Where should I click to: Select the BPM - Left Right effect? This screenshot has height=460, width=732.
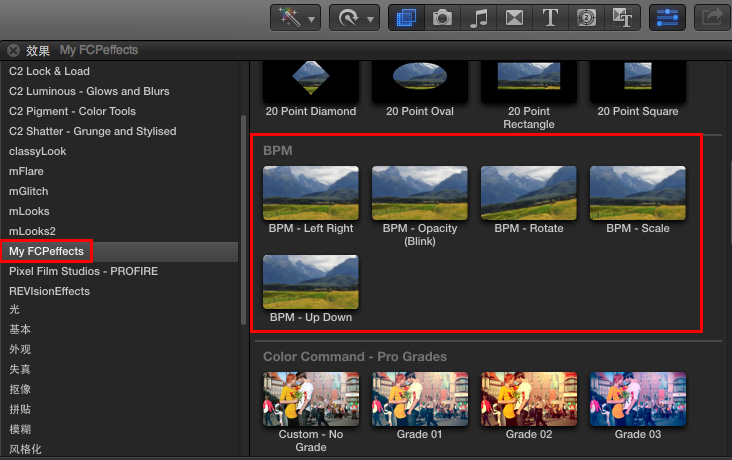click(311, 193)
